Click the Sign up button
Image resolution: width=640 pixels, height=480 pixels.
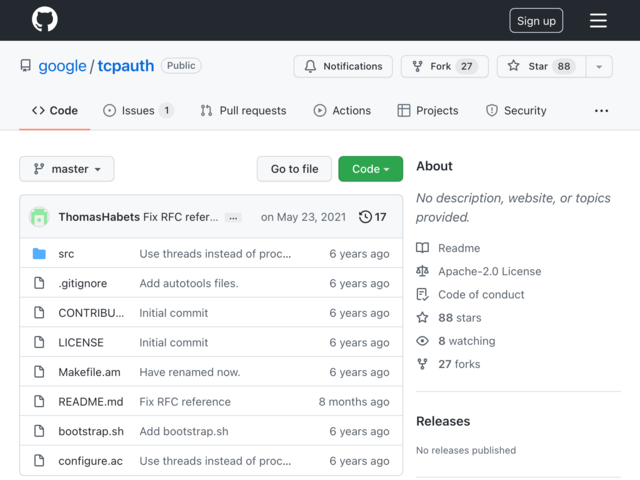536,20
